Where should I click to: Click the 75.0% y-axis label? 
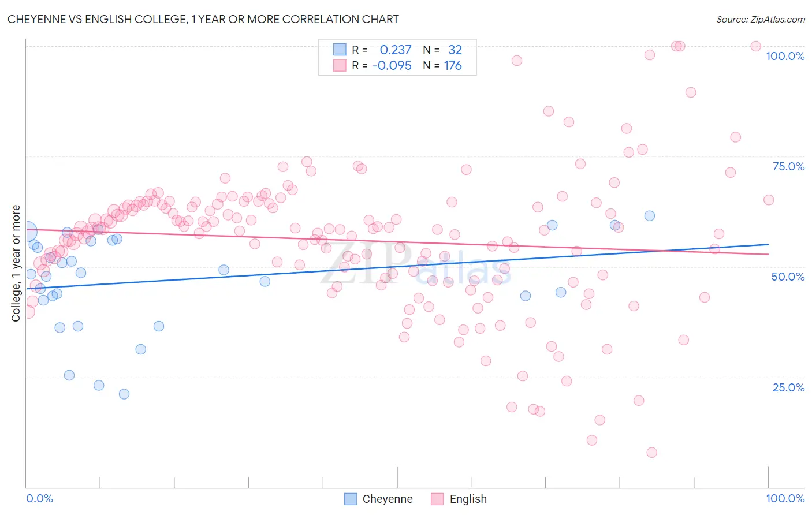pyautogui.click(x=788, y=166)
